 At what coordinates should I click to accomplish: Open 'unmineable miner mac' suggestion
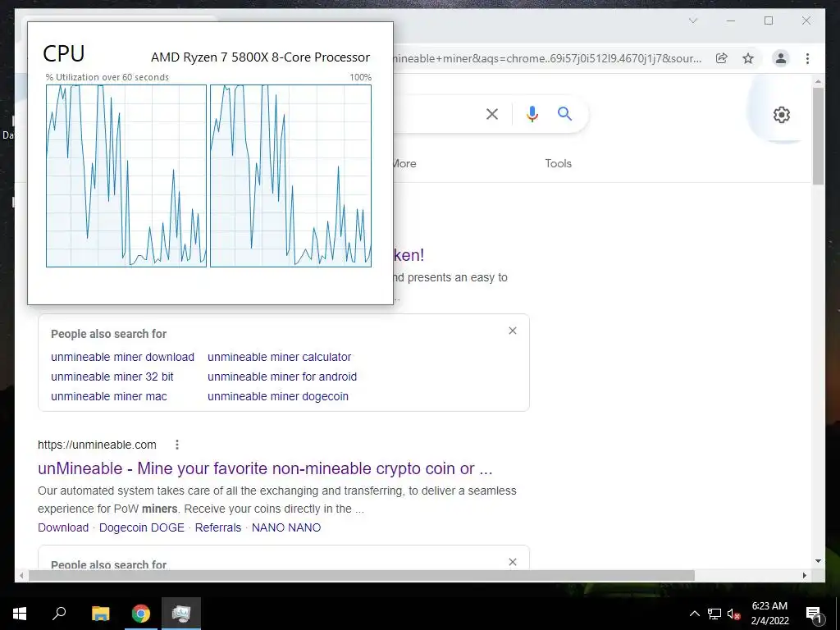point(109,396)
